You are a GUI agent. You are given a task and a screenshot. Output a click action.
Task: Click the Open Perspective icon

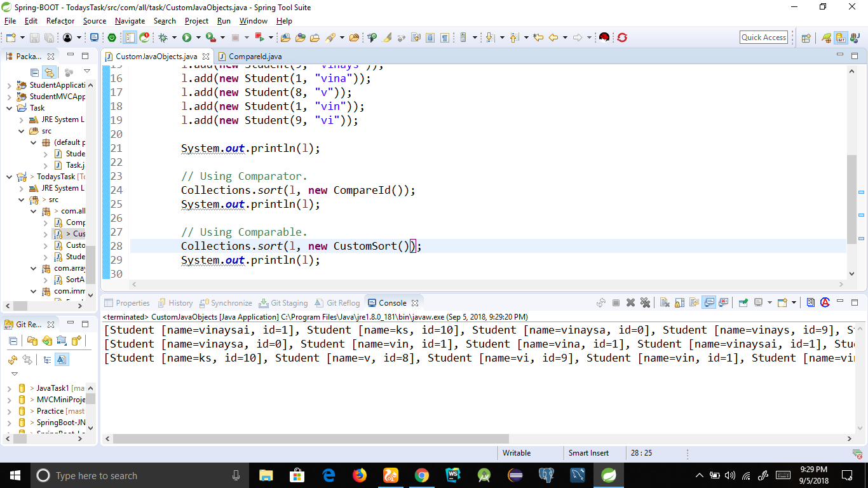pyautogui.click(x=806, y=37)
